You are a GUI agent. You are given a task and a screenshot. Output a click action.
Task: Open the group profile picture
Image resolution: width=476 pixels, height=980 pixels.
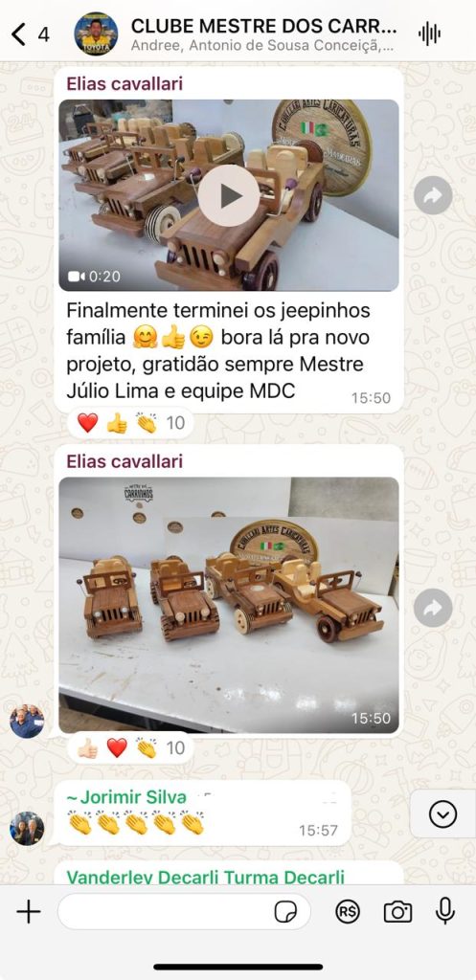[96, 33]
